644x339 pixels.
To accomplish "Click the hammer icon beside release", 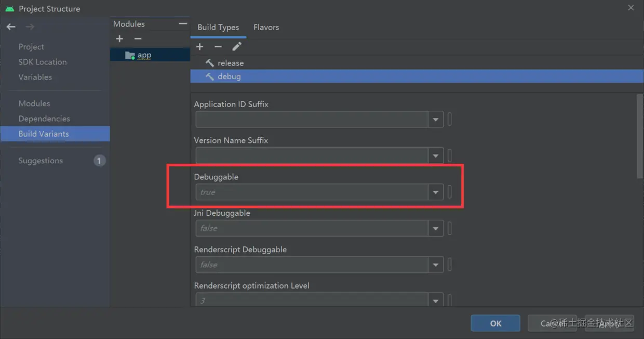I will 210,63.
